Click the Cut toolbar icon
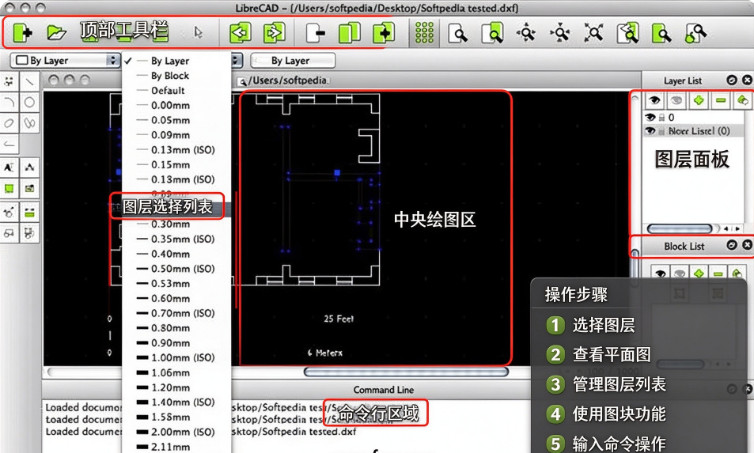The width and height of the screenshot is (754, 453). tap(315, 33)
